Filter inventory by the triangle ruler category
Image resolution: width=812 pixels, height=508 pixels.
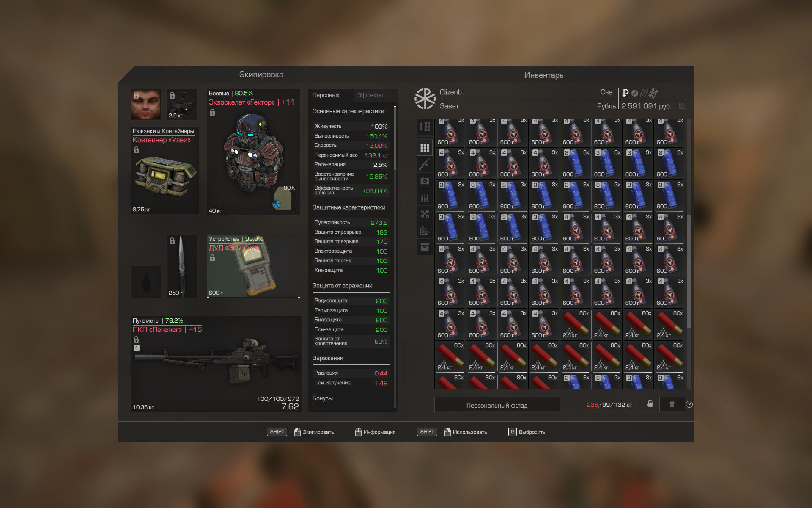pyautogui.click(x=425, y=230)
